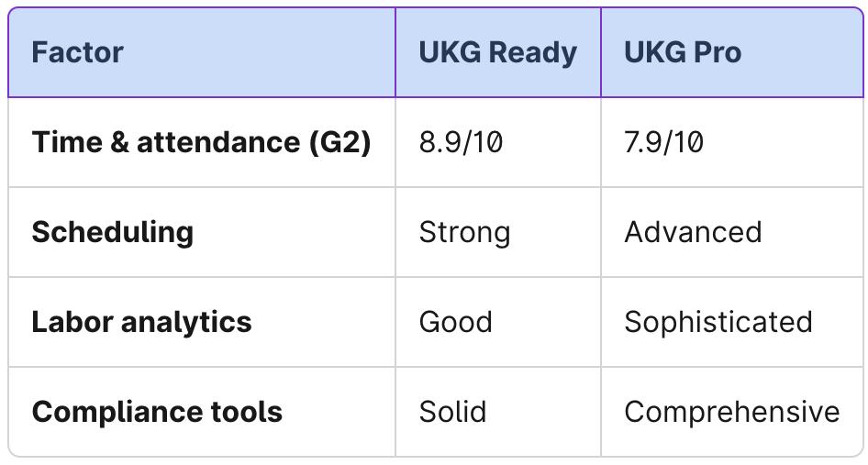Click the Factor column header
This screenshot has width=868, height=465.
tap(77, 52)
